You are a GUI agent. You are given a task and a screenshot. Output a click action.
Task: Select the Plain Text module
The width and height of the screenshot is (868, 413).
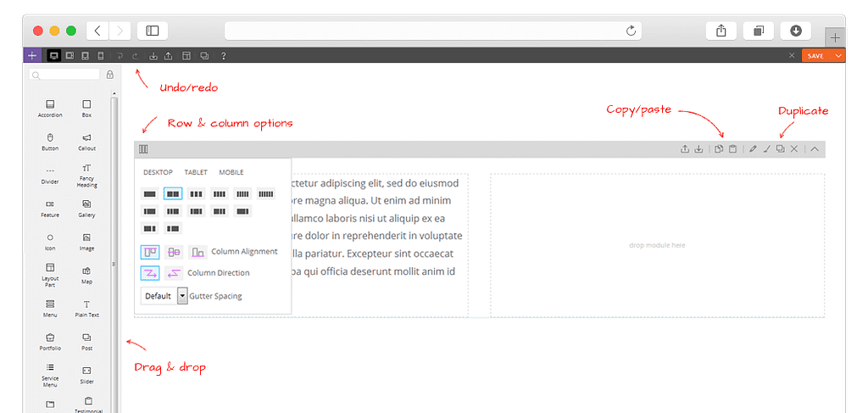86,309
